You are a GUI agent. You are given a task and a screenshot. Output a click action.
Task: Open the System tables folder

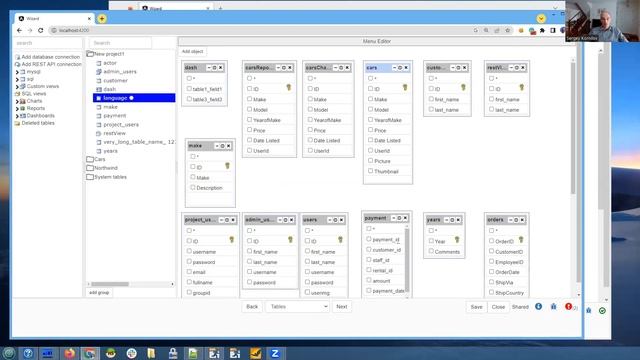point(107,177)
